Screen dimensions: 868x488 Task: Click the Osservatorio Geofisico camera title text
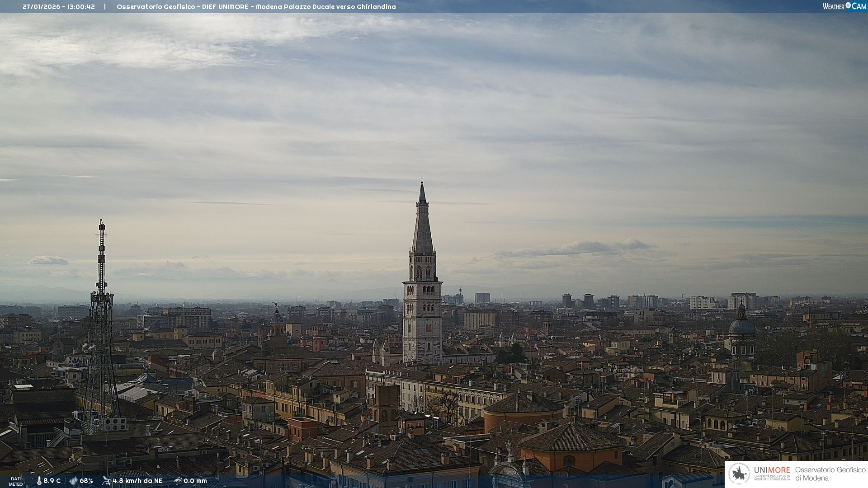[256, 7]
